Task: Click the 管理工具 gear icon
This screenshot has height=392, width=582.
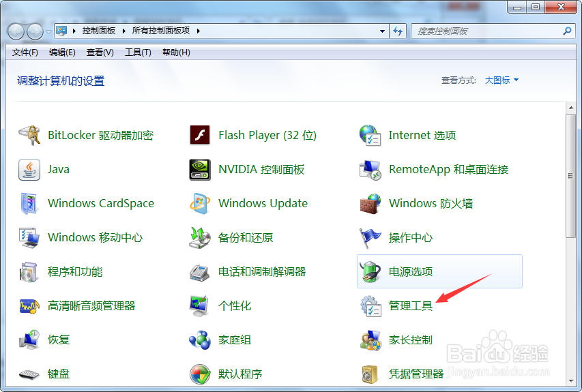Action: (370, 306)
